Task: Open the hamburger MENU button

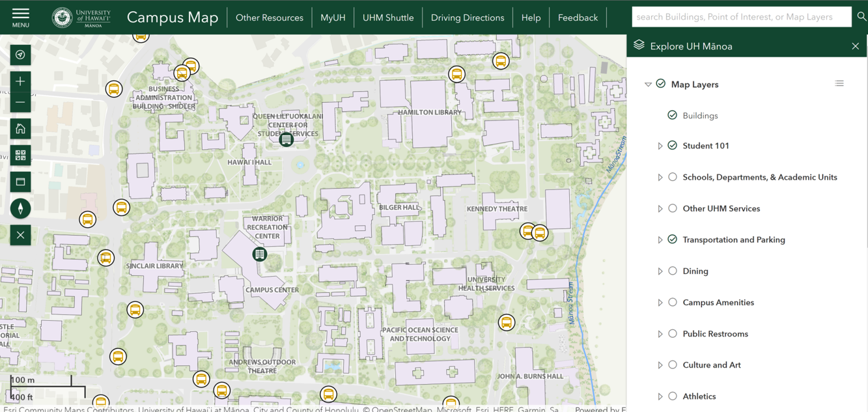Action: click(x=20, y=17)
